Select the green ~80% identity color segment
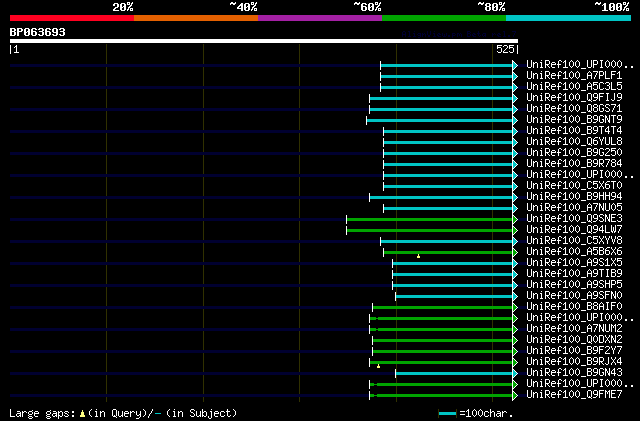The width and height of the screenshot is (640, 421). 444,18
